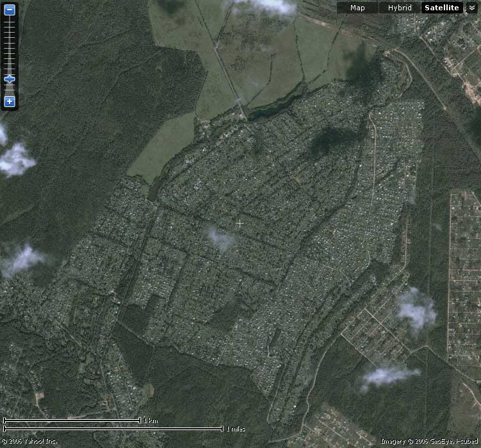The width and height of the screenshot is (481, 448).
Task: Click the lowest tick above the plus button
Action: pyautogui.click(x=10, y=91)
